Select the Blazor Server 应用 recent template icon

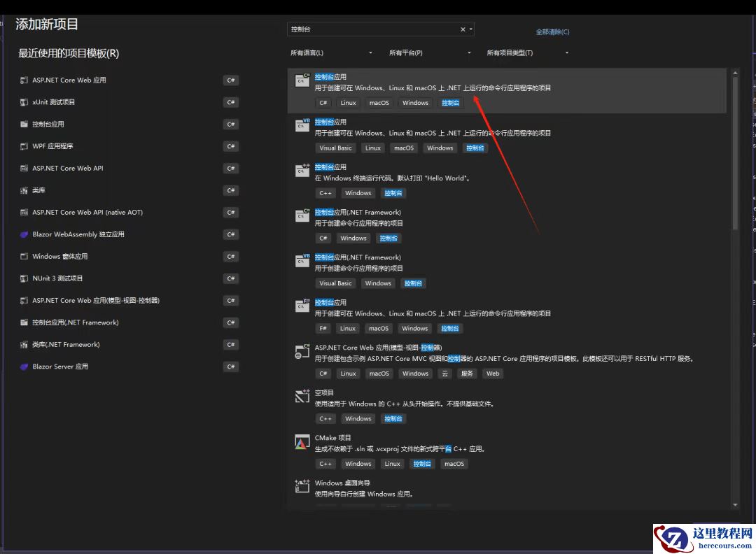[x=24, y=367]
